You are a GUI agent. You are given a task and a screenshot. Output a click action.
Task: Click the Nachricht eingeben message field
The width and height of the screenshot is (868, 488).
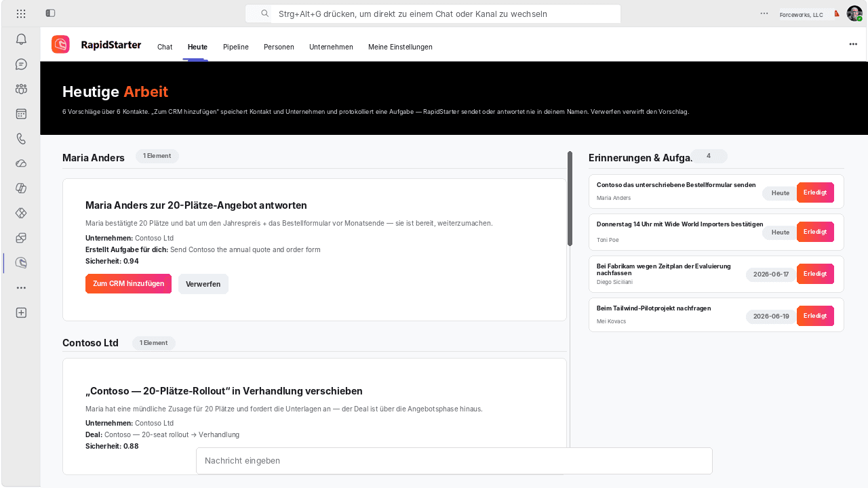454,461
